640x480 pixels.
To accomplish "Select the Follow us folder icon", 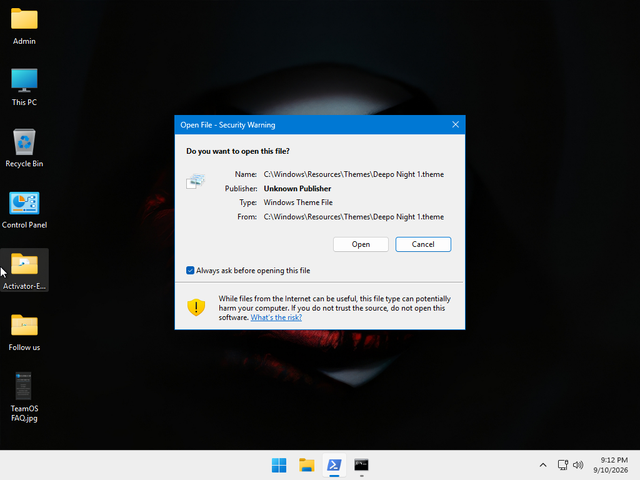I will pyautogui.click(x=24, y=332).
